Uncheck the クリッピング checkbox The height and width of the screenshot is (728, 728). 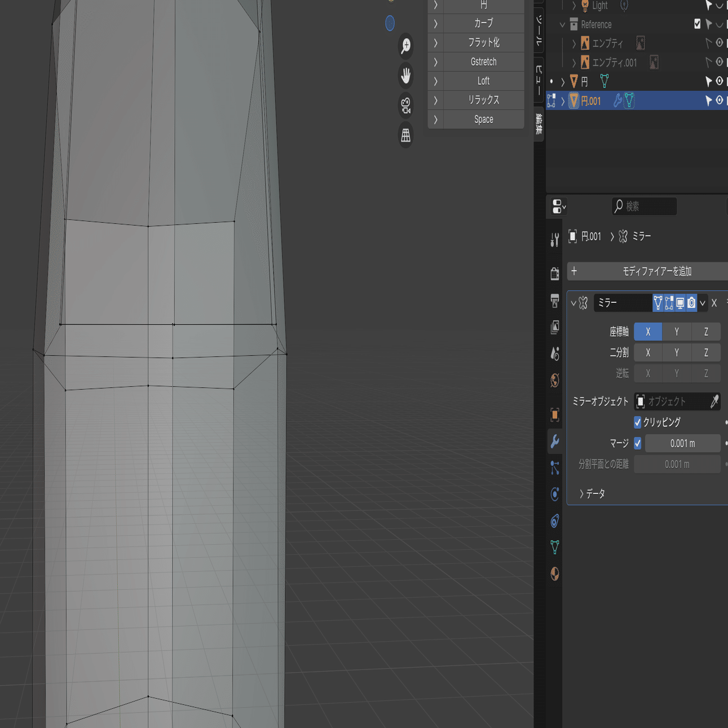(x=638, y=422)
